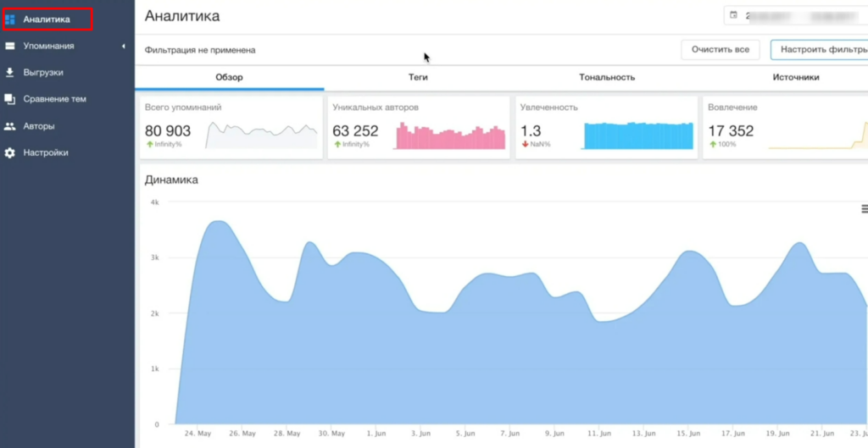Click the 11. Jun axis label
Image resolution: width=868 pixels, height=448 pixels.
(599, 434)
